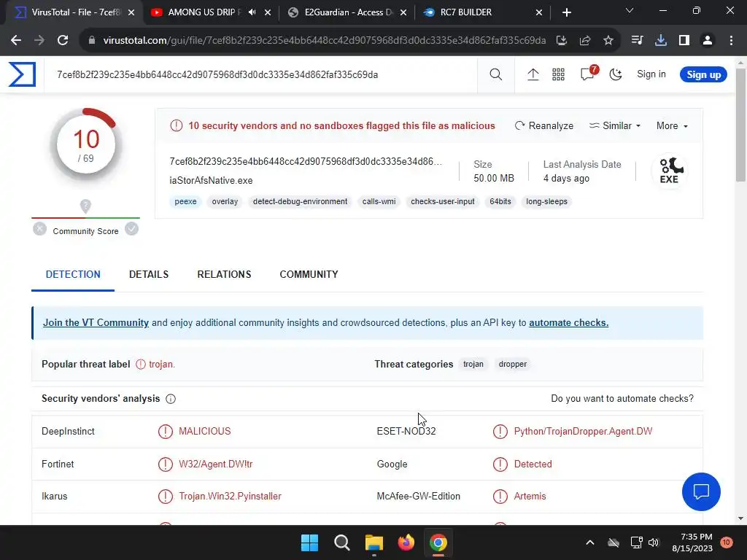This screenshot has width=747, height=560.
Task: Switch to the DETECTION tab
Action: click(73, 274)
